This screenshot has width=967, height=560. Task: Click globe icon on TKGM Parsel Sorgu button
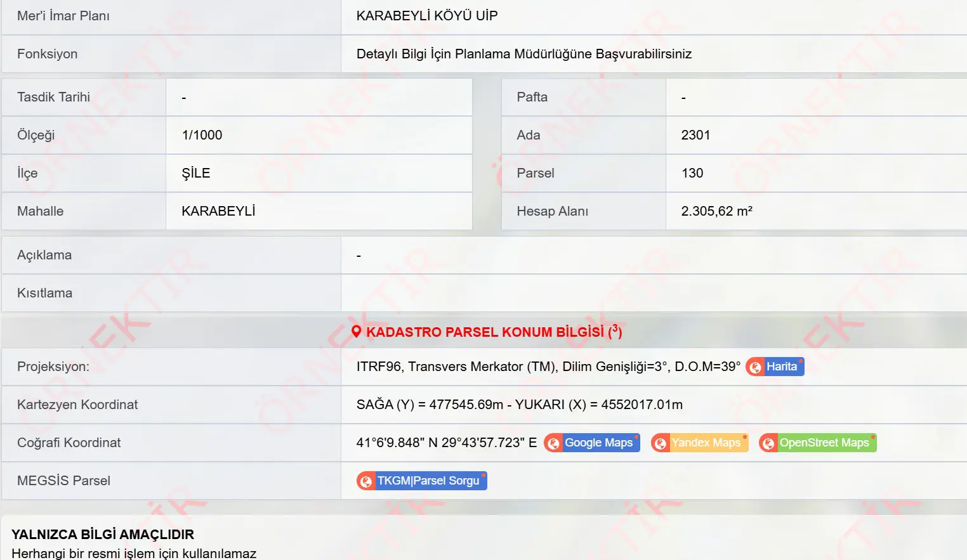tap(366, 481)
